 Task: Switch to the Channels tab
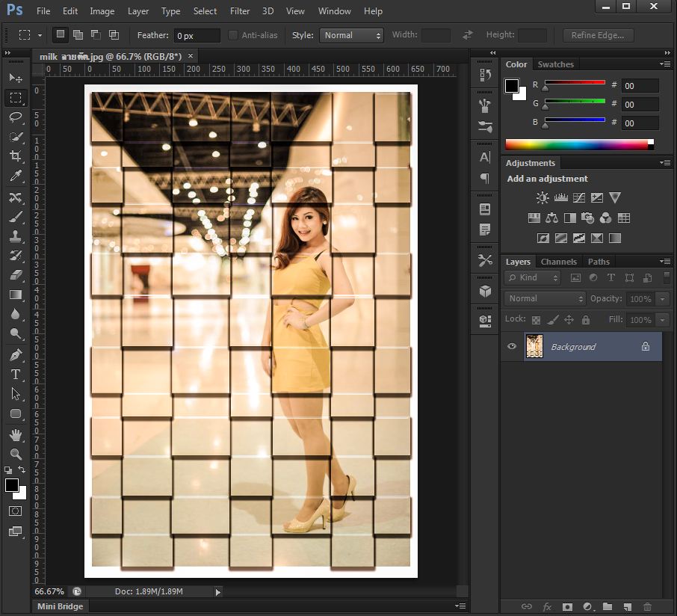(558, 262)
